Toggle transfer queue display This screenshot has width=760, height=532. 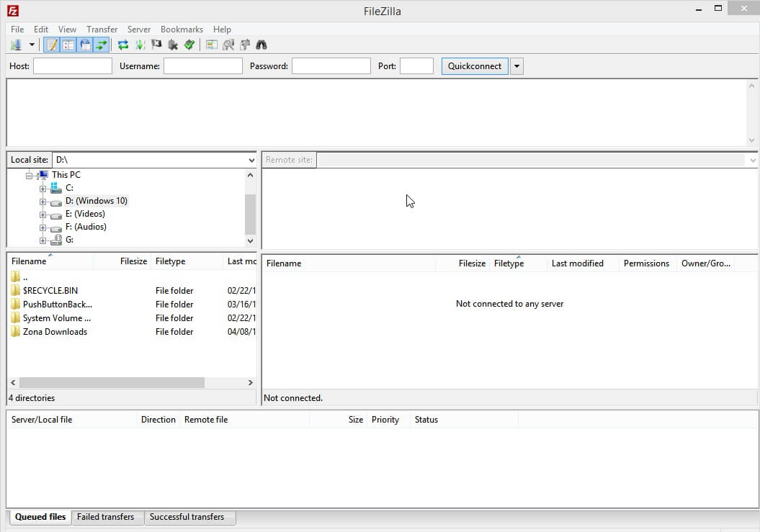tap(102, 45)
